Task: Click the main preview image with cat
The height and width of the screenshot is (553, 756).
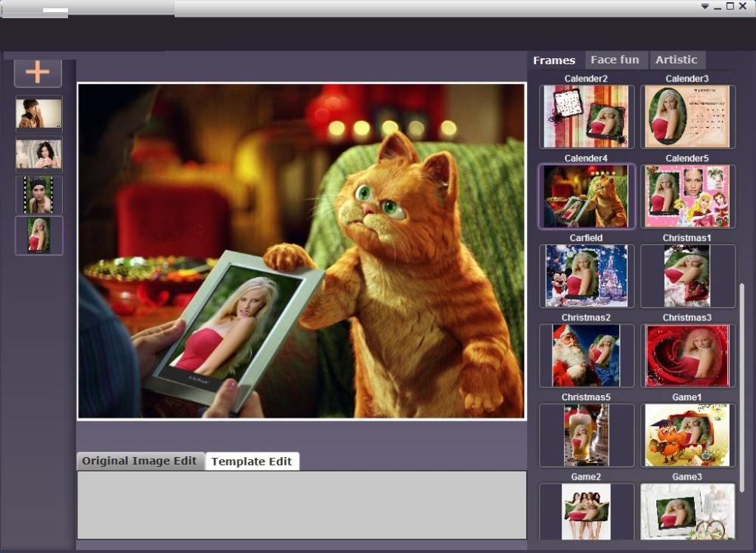Action: coord(302,251)
